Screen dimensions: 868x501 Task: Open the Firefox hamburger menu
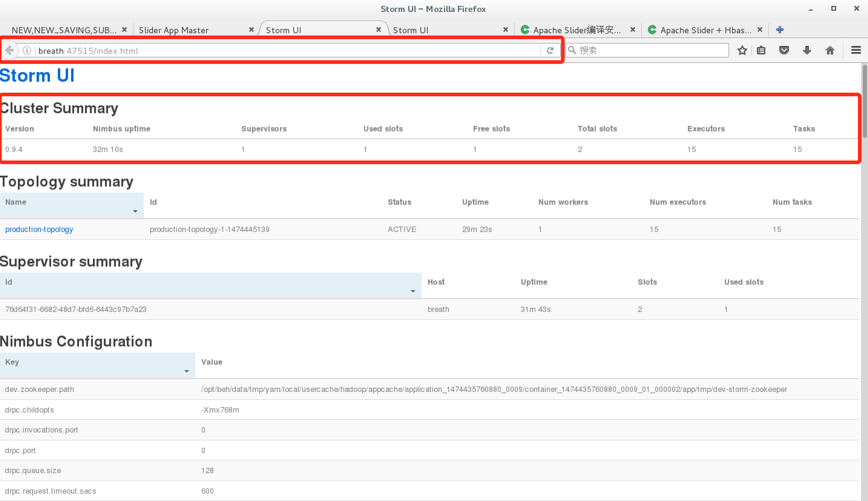(856, 51)
